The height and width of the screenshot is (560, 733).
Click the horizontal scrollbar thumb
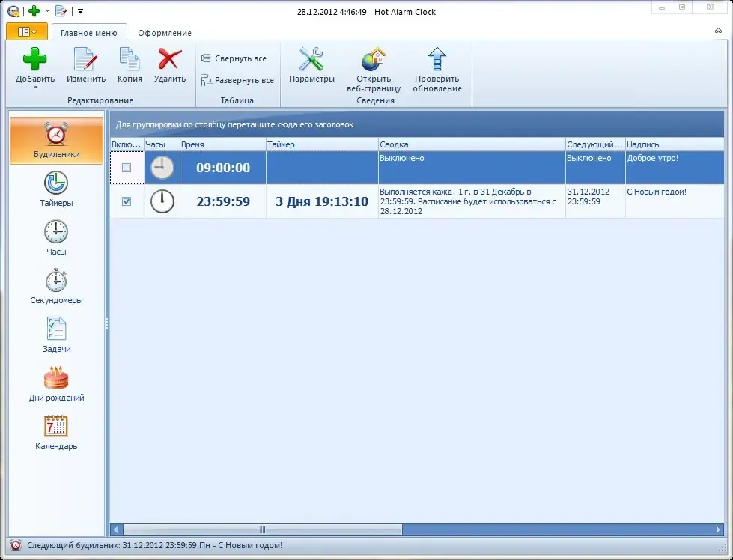coord(262,529)
